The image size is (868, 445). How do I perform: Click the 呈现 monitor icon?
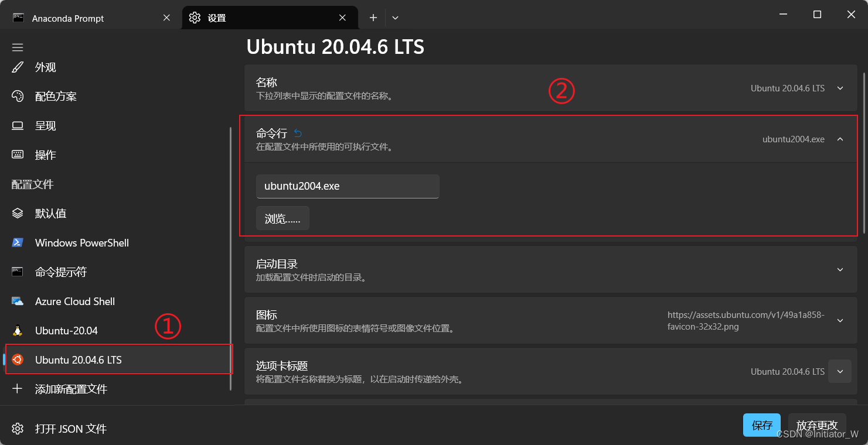(x=17, y=125)
